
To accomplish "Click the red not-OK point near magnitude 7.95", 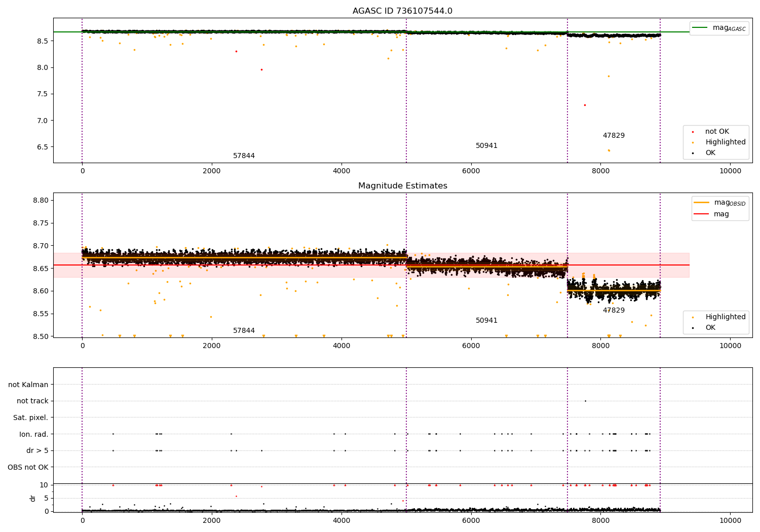I will click(261, 69).
